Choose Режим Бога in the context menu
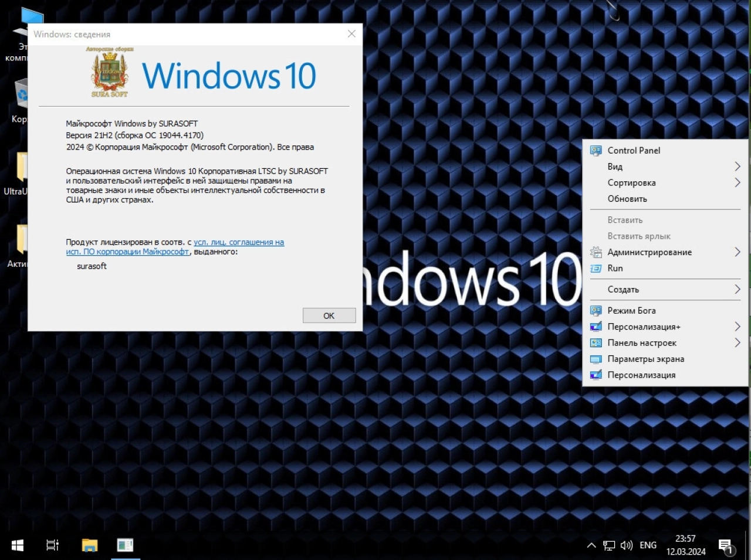Image resolution: width=751 pixels, height=560 pixels. coord(665,310)
